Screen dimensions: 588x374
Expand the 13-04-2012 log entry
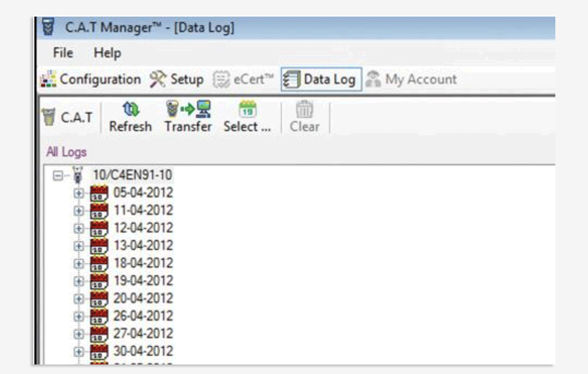tap(79, 246)
